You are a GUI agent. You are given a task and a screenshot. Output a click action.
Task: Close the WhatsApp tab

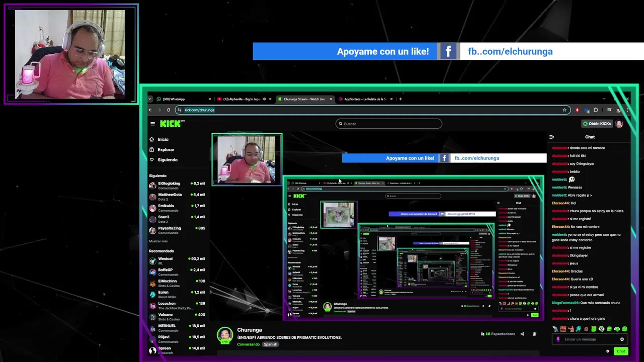209,99
